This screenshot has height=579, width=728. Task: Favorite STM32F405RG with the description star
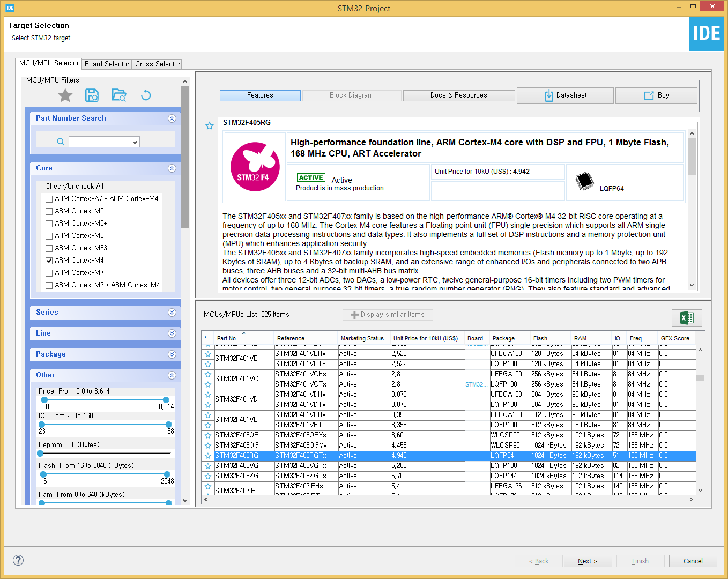click(x=210, y=126)
